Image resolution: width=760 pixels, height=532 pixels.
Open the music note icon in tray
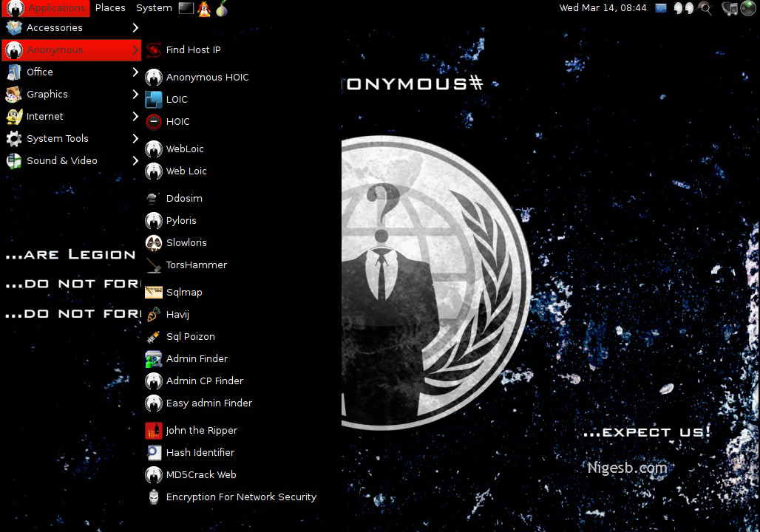(729, 8)
